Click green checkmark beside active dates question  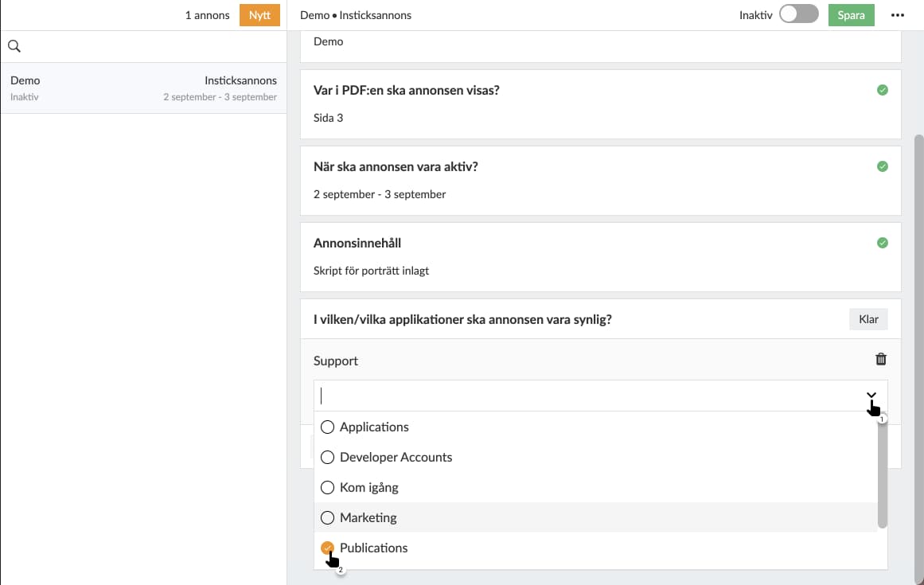pos(882,167)
